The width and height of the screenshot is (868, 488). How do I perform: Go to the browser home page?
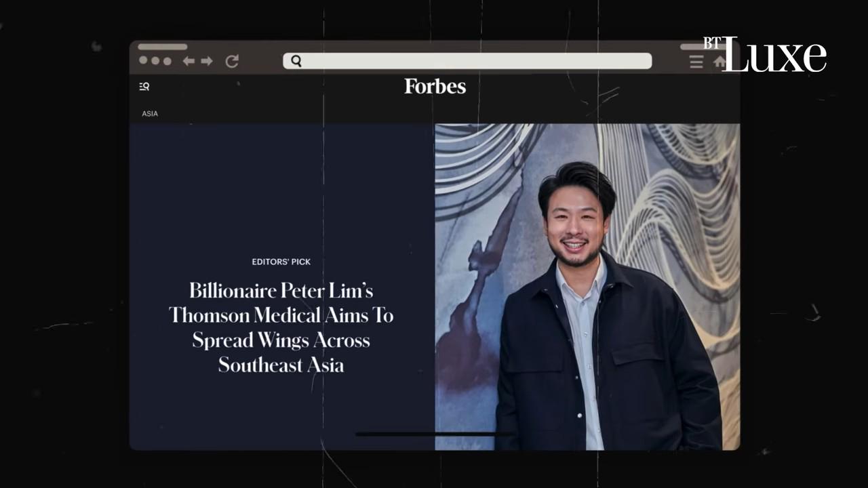click(719, 62)
